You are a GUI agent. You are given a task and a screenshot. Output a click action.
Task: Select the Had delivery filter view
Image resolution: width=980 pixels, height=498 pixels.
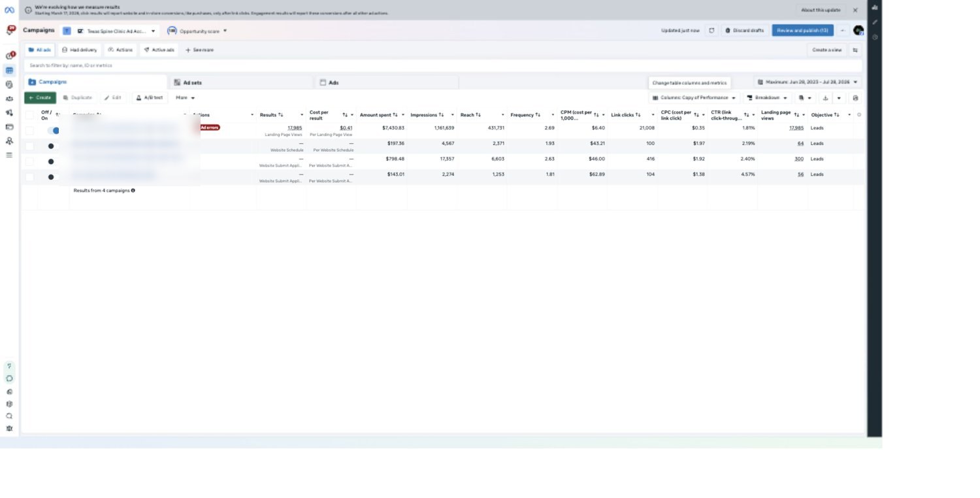coord(79,50)
